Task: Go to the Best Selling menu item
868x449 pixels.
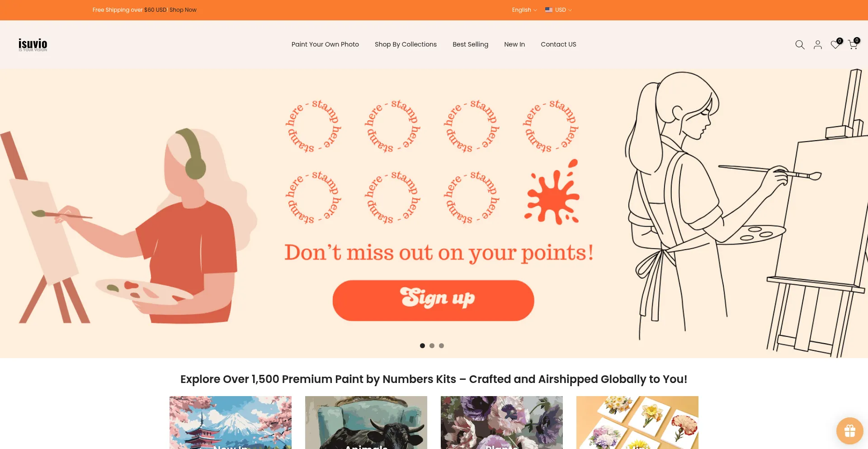Action: pyautogui.click(x=470, y=44)
